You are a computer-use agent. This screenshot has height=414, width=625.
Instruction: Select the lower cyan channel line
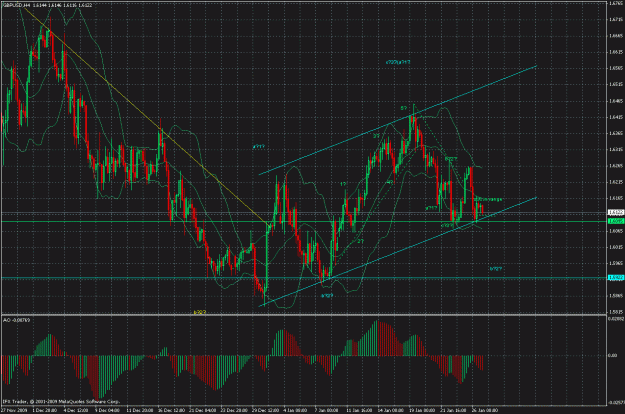399,252
